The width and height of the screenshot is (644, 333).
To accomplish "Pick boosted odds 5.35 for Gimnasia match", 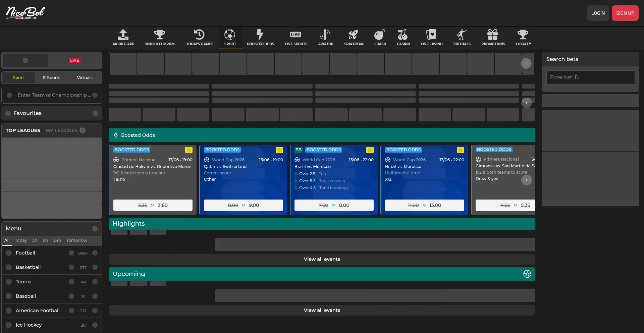I will tap(505, 205).
